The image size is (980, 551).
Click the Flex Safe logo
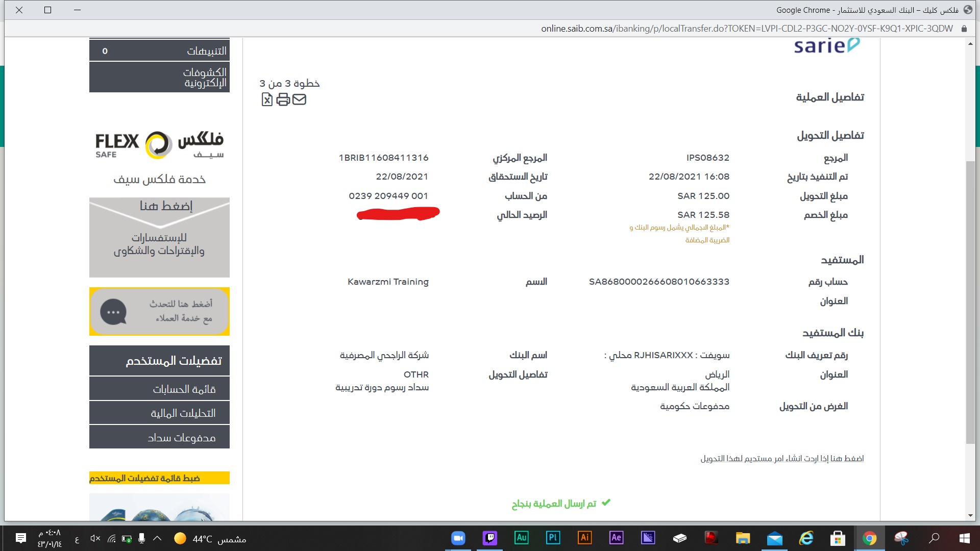159,145
